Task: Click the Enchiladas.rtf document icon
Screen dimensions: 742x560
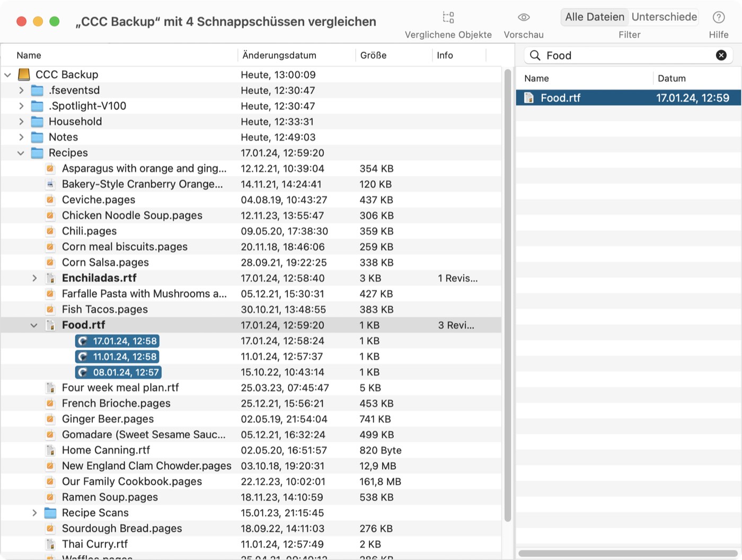Action: coord(50,278)
